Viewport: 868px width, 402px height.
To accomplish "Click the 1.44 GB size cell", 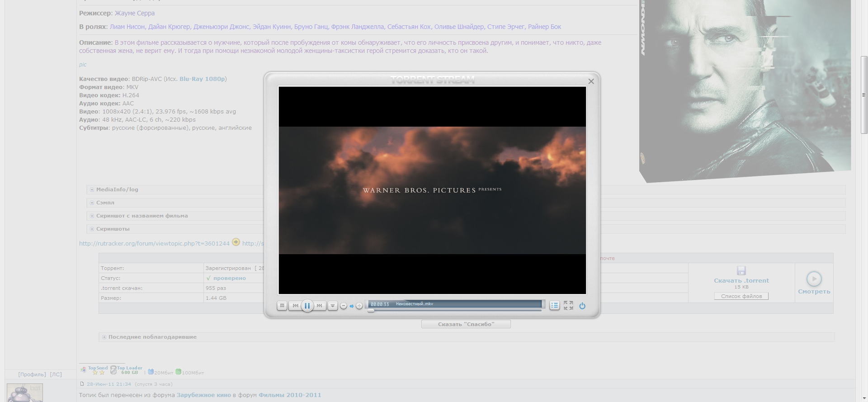I will click(216, 298).
